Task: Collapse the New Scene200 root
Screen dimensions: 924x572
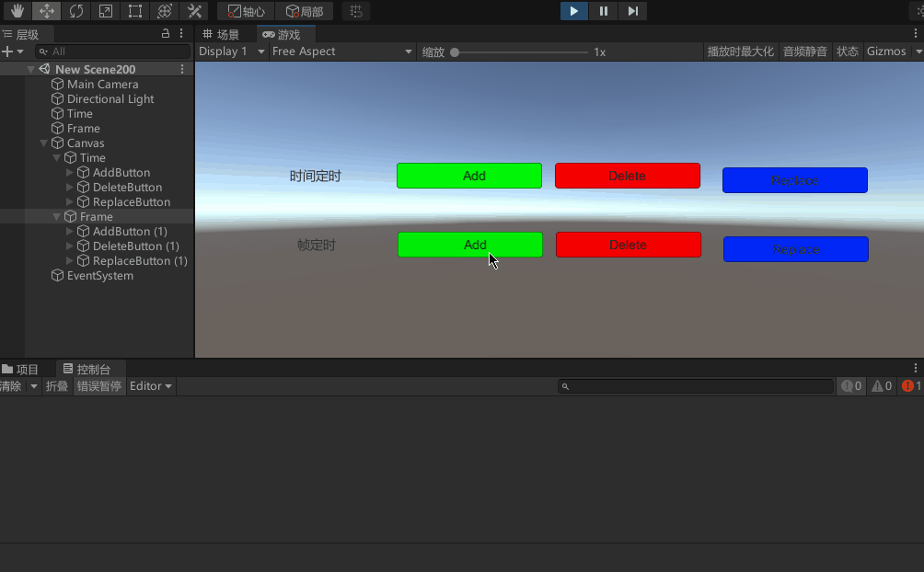Action: click(x=30, y=70)
